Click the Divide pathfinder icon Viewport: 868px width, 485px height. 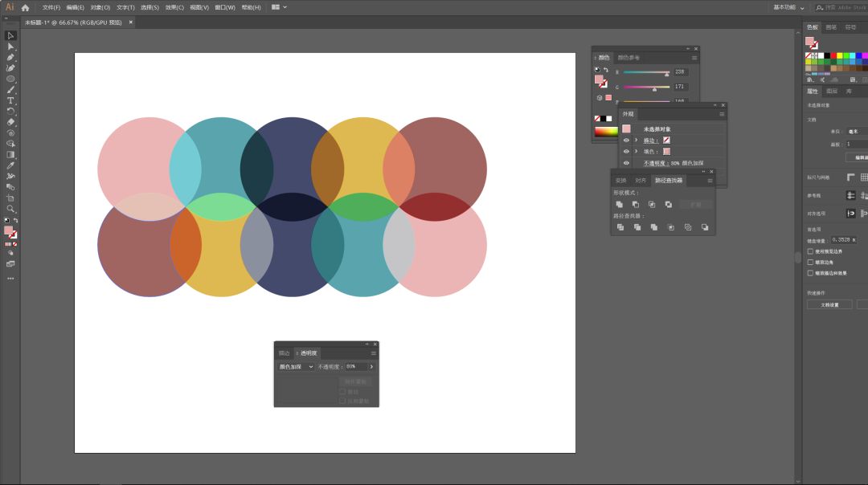point(620,227)
